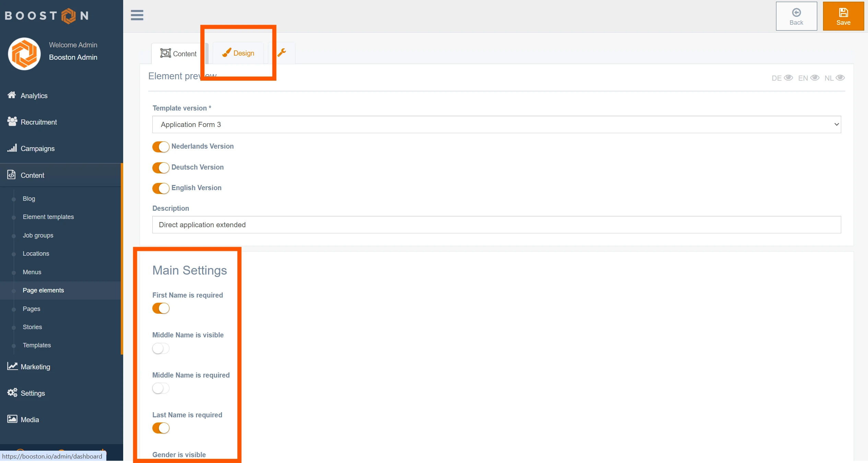Turn off Last Name is required
This screenshot has height=463, width=868.
tap(161, 428)
